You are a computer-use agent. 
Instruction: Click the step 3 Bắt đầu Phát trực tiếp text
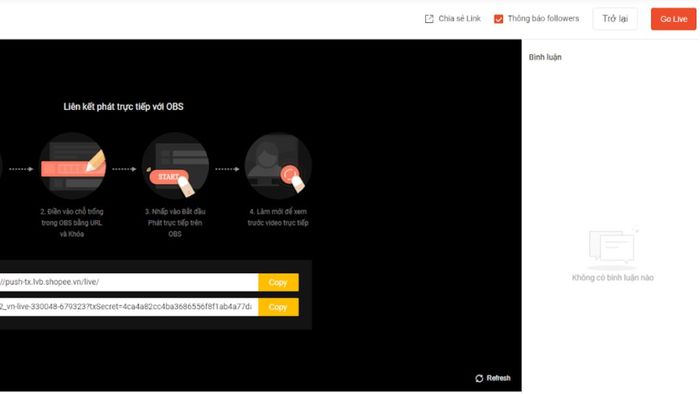coord(175,223)
